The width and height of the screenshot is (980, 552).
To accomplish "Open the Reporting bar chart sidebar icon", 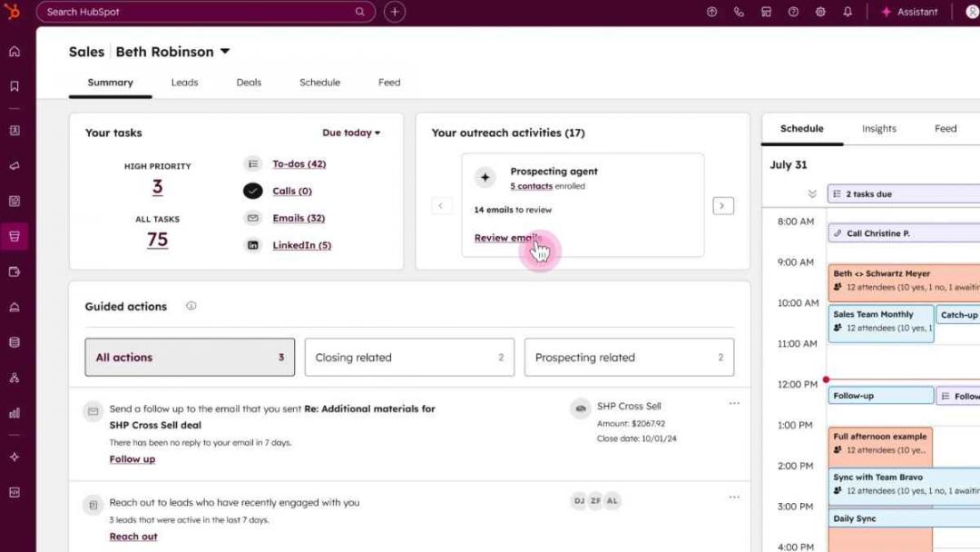I will point(15,413).
